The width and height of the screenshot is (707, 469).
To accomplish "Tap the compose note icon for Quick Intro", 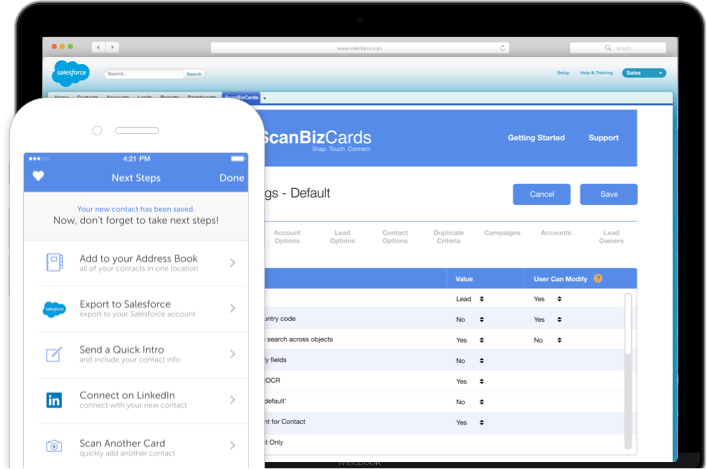I will click(x=54, y=354).
